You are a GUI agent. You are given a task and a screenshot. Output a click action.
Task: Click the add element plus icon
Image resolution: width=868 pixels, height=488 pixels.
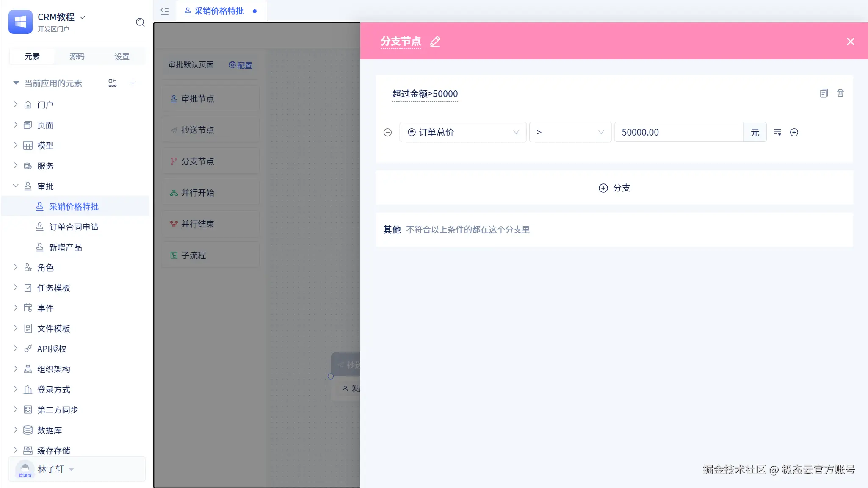[133, 83]
